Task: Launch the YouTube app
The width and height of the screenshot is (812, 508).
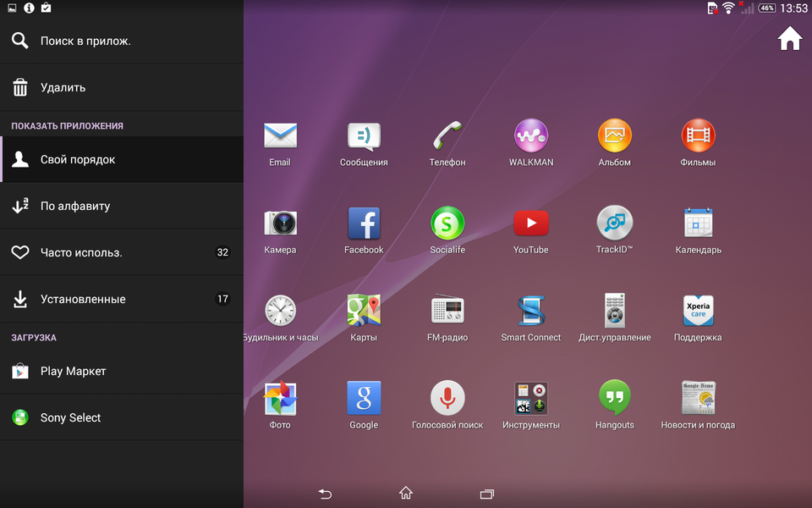Action: (531, 224)
